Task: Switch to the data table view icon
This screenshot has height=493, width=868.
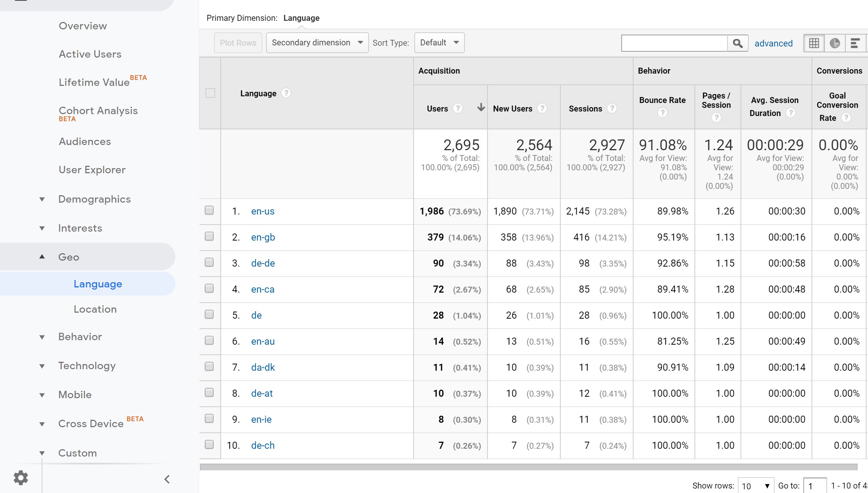Action: click(x=814, y=43)
